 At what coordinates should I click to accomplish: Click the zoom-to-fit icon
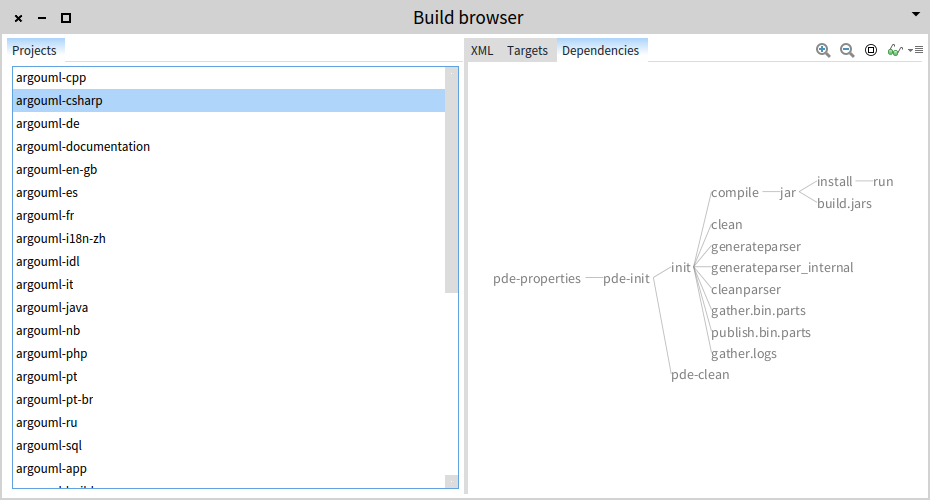coord(871,50)
